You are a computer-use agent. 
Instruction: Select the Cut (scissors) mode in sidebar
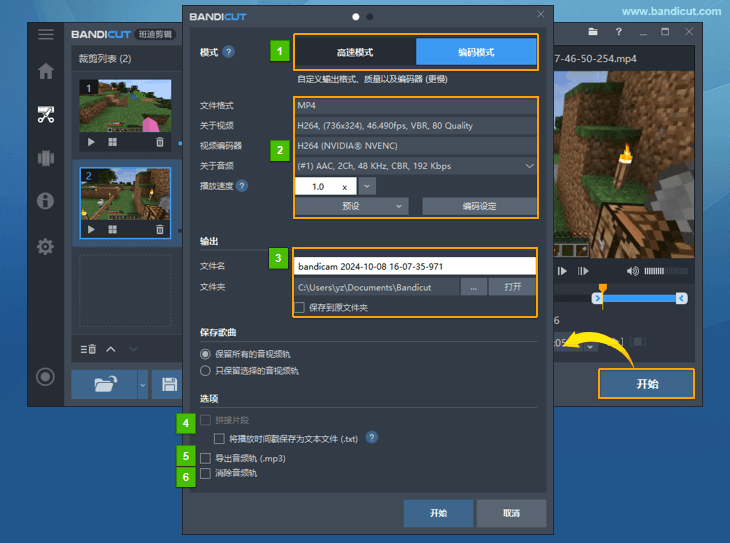[x=46, y=114]
